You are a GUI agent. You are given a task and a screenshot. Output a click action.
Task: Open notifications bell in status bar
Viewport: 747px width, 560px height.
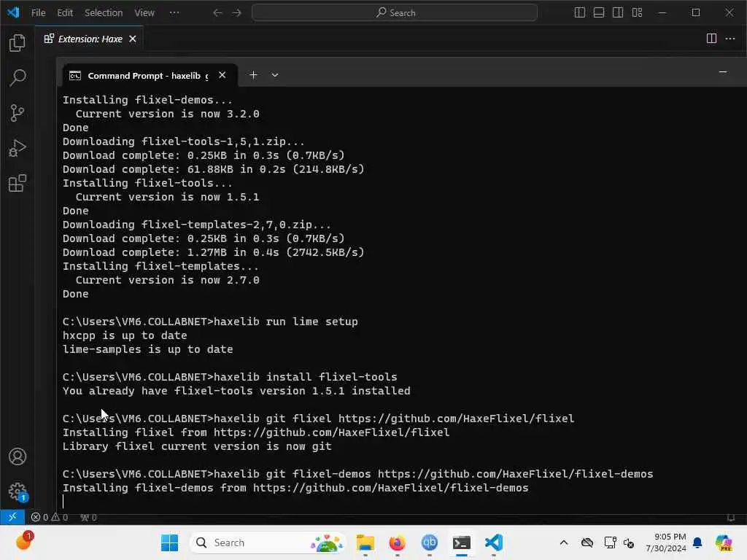pos(731,517)
